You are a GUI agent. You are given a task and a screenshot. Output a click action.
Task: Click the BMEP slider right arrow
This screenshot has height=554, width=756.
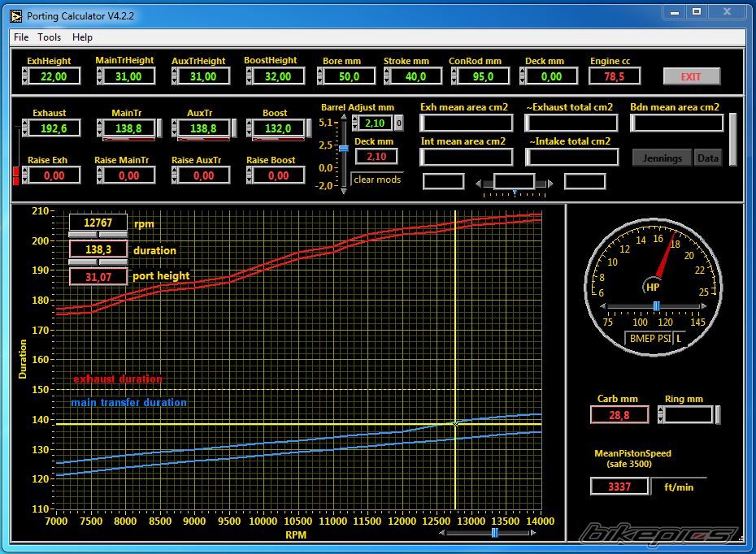[704, 306]
